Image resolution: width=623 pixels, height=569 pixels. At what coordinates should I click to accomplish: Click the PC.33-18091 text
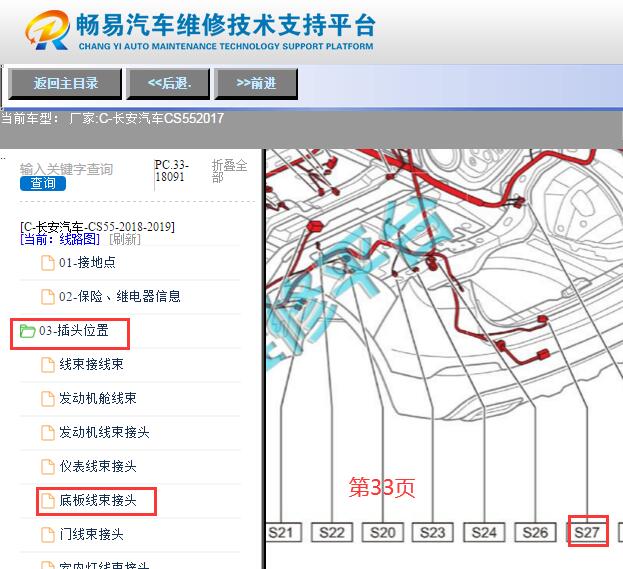[x=172, y=171]
